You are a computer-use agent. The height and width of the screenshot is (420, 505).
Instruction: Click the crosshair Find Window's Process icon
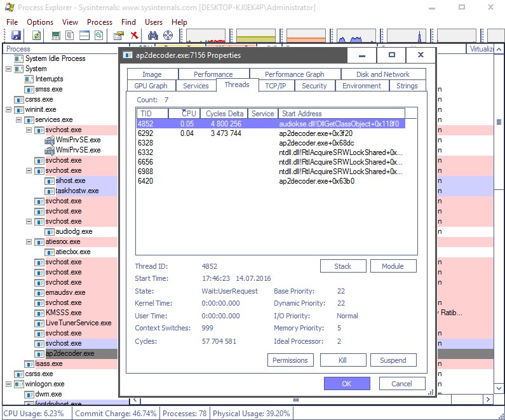click(168, 35)
